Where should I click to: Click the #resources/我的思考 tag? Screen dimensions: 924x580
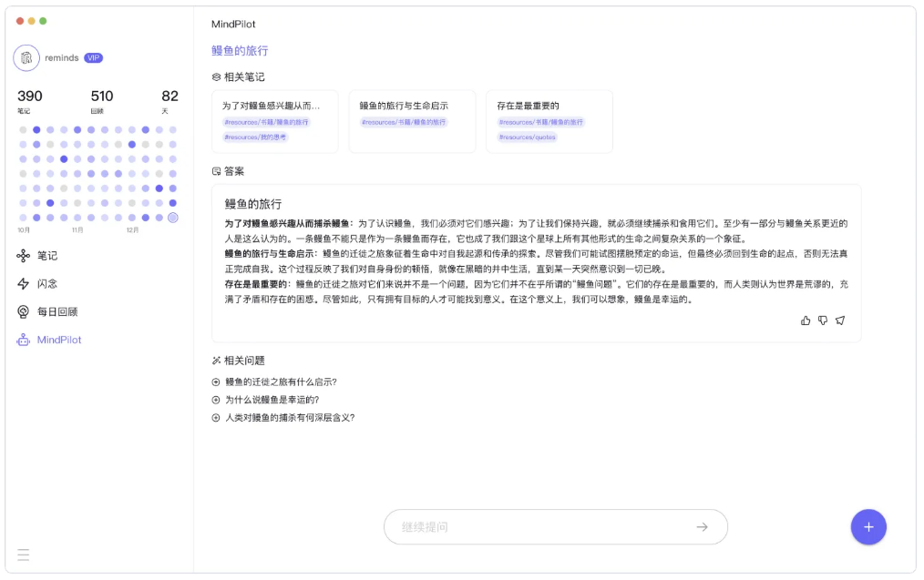pyautogui.click(x=255, y=137)
